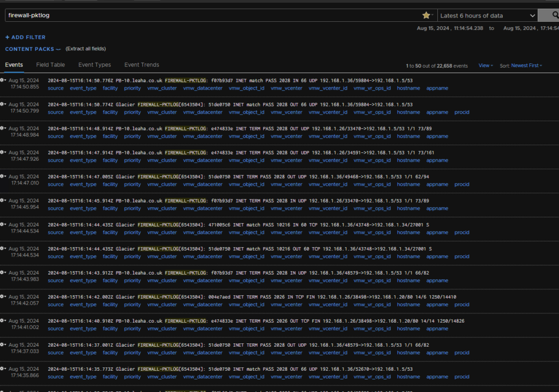Open the Event Trends tab
This screenshot has width=559, height=392.
tap(141, 65)
